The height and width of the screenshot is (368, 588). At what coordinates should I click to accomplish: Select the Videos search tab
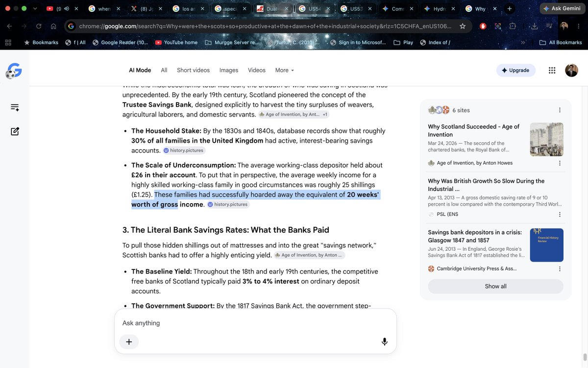pos(257,70)
